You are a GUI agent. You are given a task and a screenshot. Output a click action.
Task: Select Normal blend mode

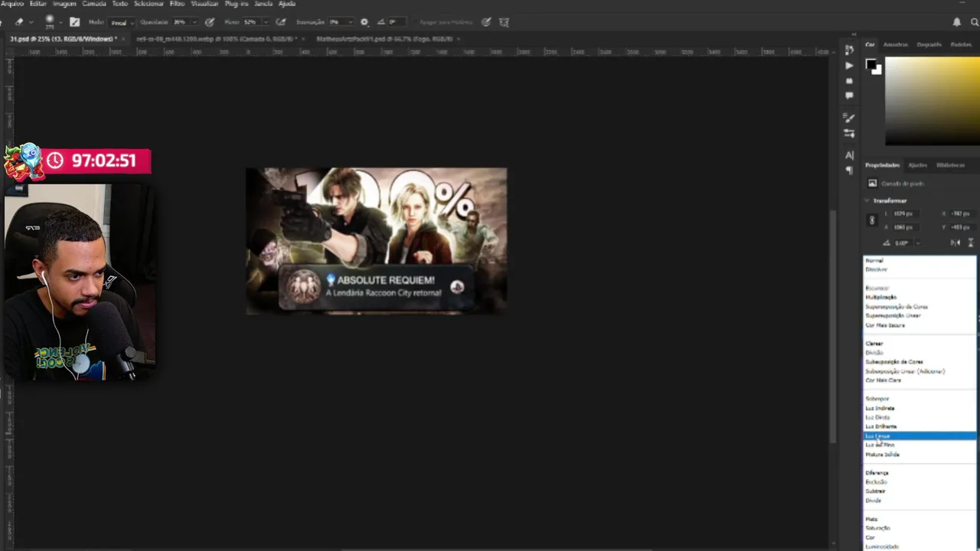tap(920, 260)
